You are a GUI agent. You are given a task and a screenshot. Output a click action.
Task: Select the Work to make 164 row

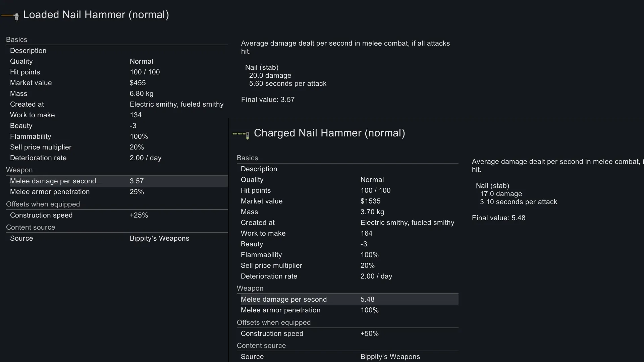(349, 233)
